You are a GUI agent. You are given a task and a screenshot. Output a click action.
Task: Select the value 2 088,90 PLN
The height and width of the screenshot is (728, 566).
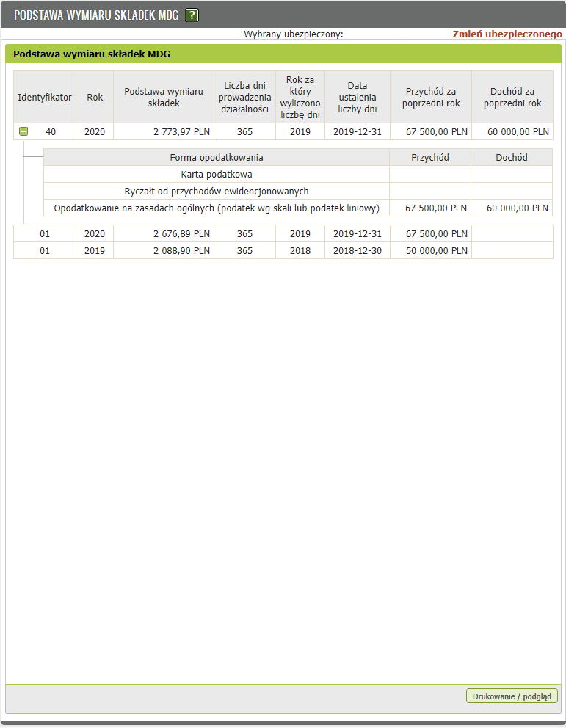click(181, 251)
